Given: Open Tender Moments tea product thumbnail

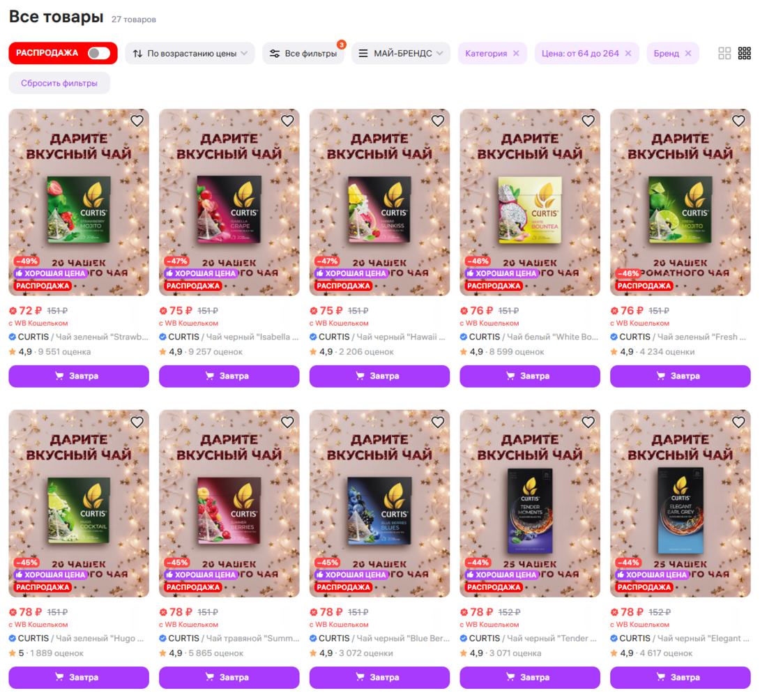Looking at the screenshot, I should (530, 503).
